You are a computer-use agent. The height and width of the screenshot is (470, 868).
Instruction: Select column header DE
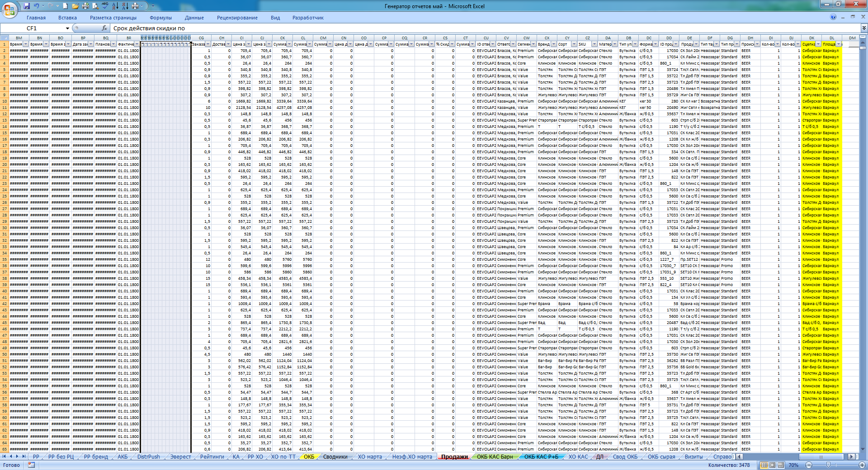(x=689, y=38)
